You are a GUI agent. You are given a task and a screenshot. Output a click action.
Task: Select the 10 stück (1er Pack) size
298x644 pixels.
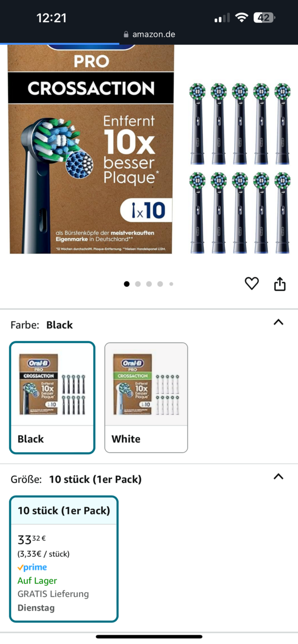(x=64, y=559)
